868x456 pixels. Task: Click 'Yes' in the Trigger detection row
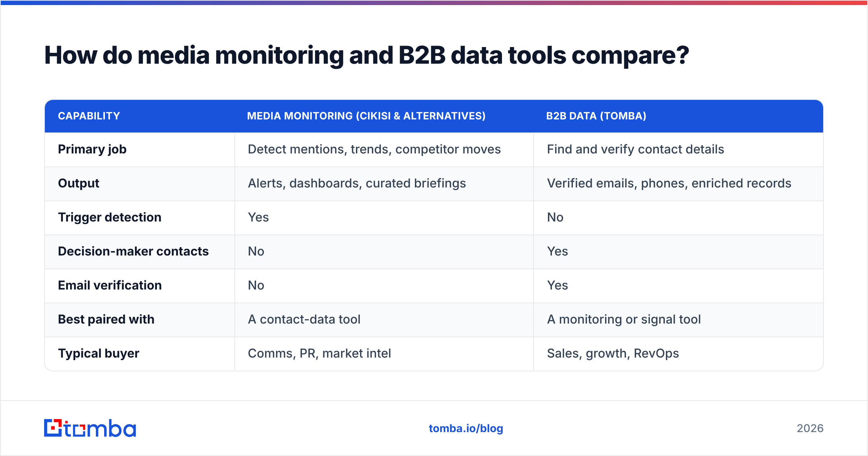tap(258, 218)
